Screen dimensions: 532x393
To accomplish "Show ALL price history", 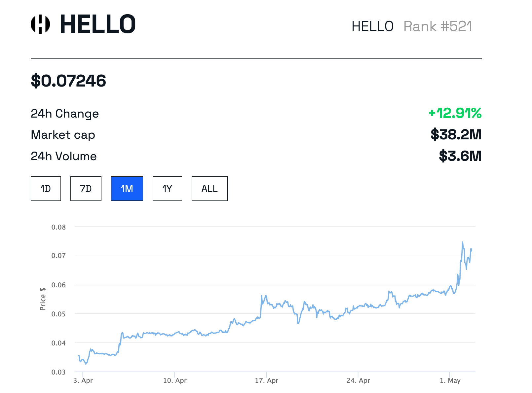I will [209, 189].
